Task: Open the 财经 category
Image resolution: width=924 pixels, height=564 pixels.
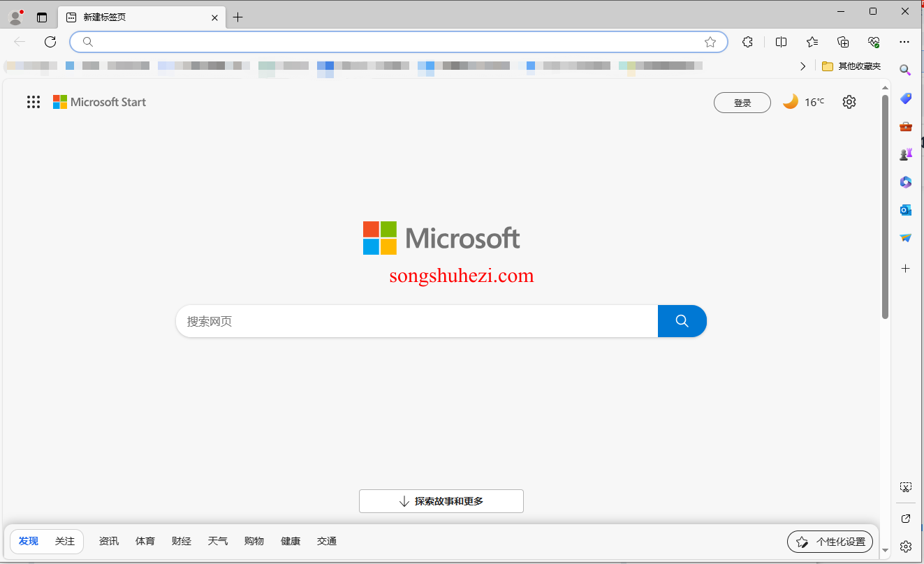Action: tap(182, 541)
